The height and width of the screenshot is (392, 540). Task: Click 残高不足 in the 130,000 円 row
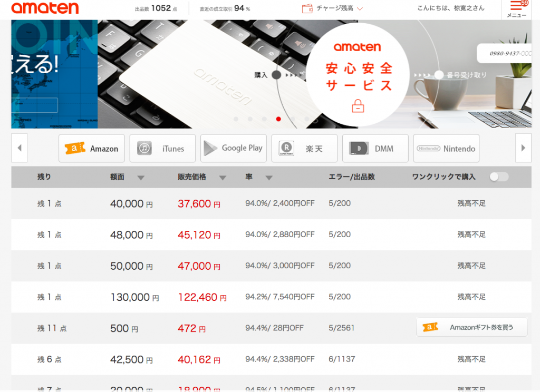(x=471, y=297)
